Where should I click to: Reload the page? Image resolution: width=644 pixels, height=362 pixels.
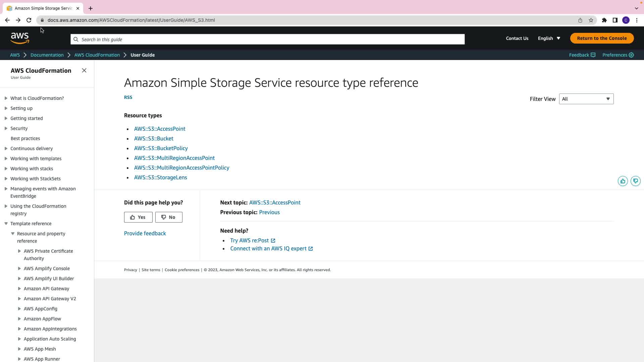click(x=29, y=20)
